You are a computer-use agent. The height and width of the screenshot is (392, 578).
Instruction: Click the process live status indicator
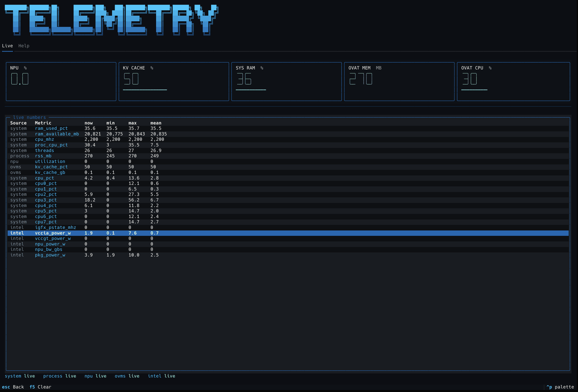coord(60,376)
